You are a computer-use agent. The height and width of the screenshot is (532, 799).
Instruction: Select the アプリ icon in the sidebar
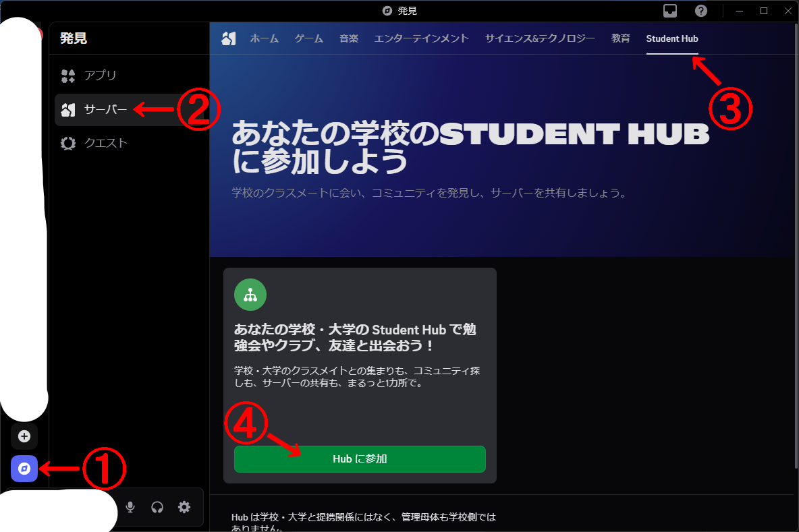(68, 76)
